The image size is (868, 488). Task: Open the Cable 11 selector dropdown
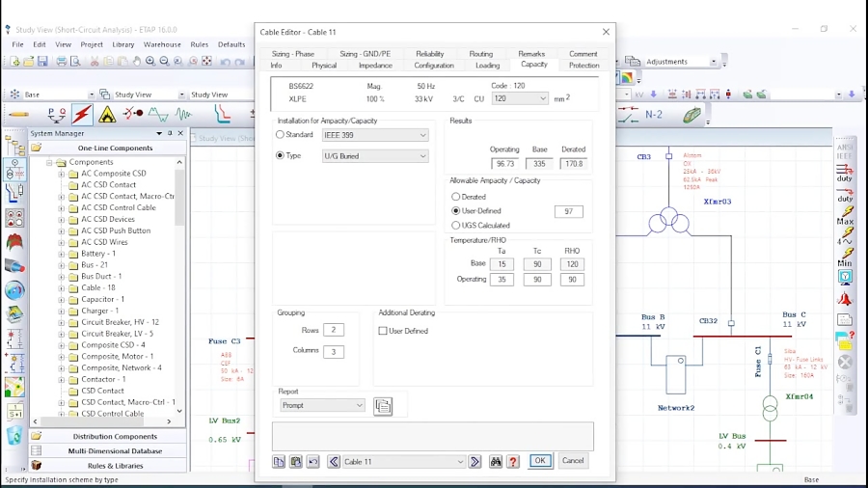[x=403, y=461]
